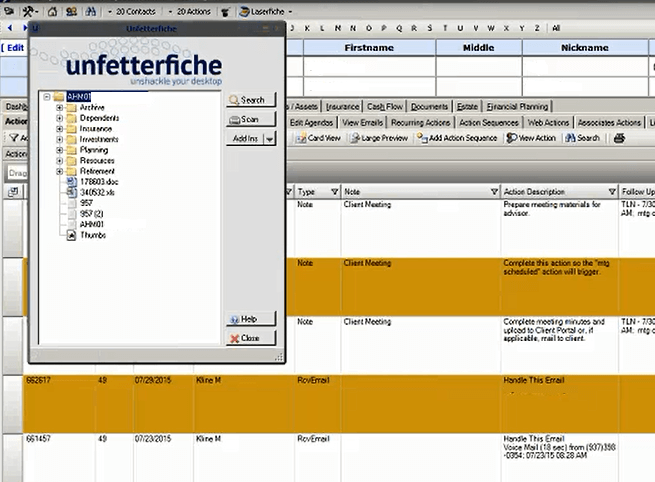The image size is (655, 482).
Task: Click the Help button in Unfetterfiche
Action: pyautogui.click(x=251, y=319)
